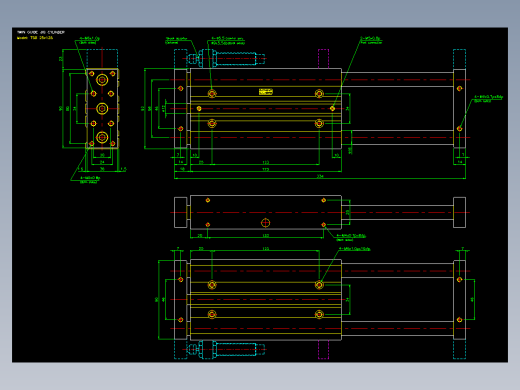Select the center large bore circle in the end view
Viewport: 520px width, 390px height.
click(x=102, y=109)
